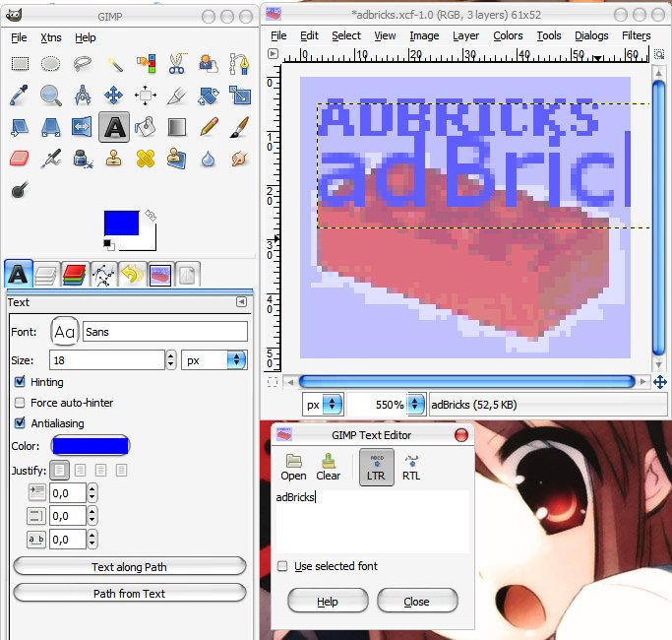Switch text direction to RTL
Screen dimensions: 672x640
click(411, 467)
